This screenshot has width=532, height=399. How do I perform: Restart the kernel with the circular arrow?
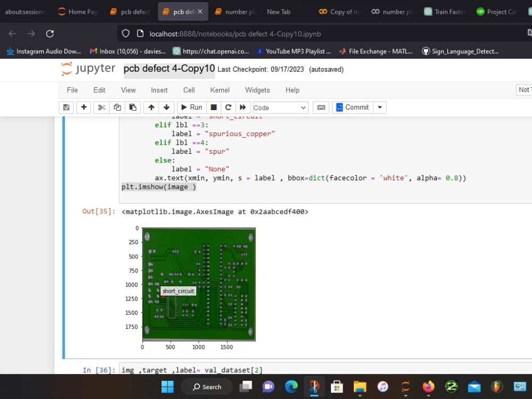[228, 107]
